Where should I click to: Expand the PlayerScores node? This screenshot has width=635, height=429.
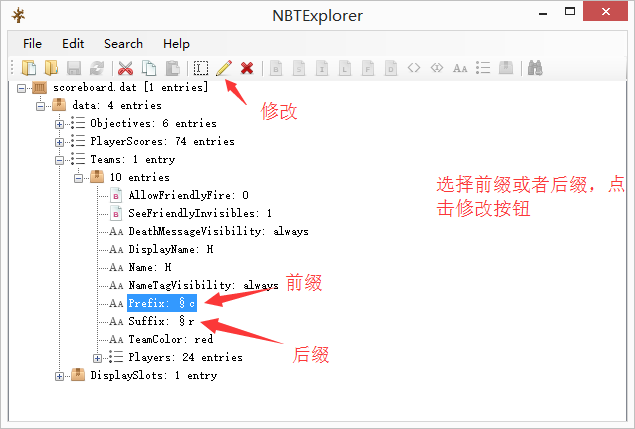click(59, 142)
